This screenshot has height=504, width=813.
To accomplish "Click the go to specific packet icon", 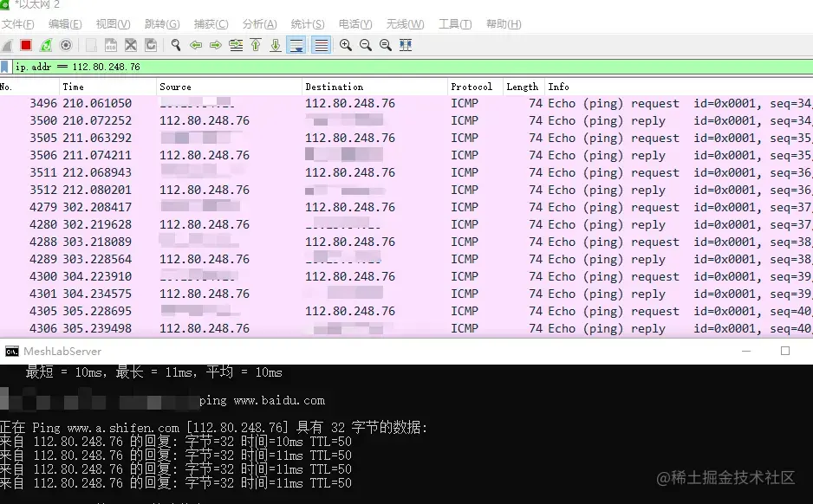I will [x=236, y=46].
